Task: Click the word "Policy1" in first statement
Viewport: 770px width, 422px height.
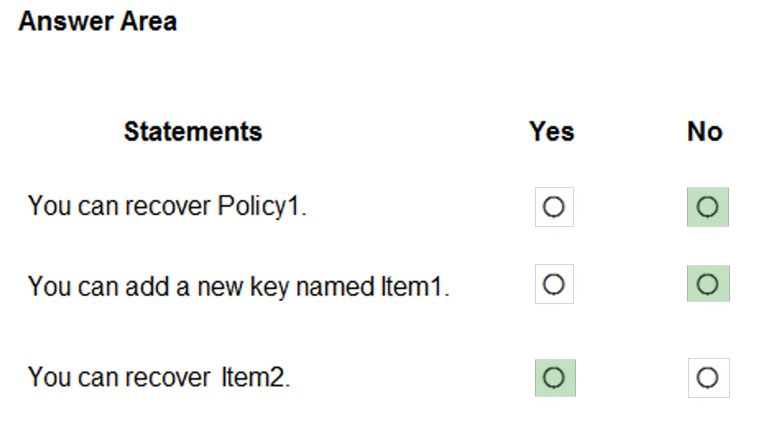Action: coord(261,207)
